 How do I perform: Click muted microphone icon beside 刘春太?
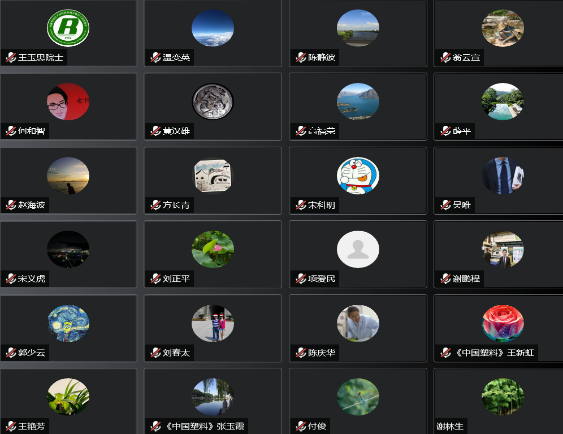[155, 353]
